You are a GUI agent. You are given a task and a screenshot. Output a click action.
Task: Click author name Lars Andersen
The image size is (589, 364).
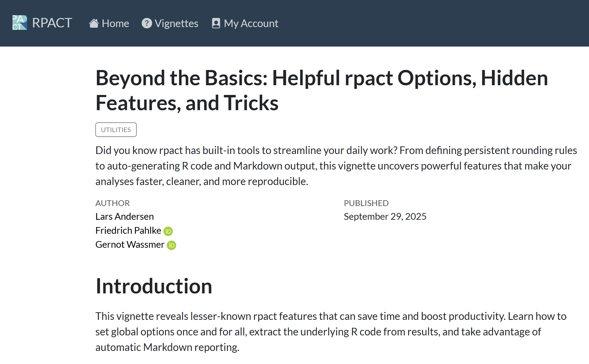125,216
